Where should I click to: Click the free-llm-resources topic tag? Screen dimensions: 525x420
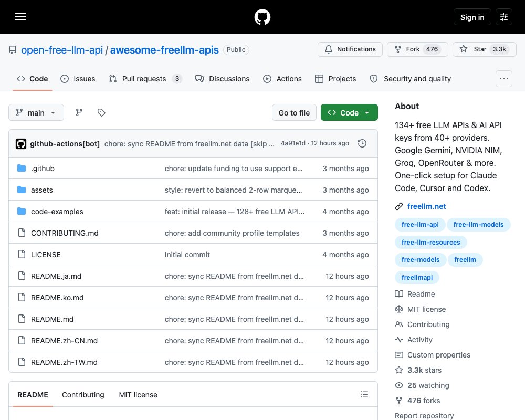pos(430,242)
